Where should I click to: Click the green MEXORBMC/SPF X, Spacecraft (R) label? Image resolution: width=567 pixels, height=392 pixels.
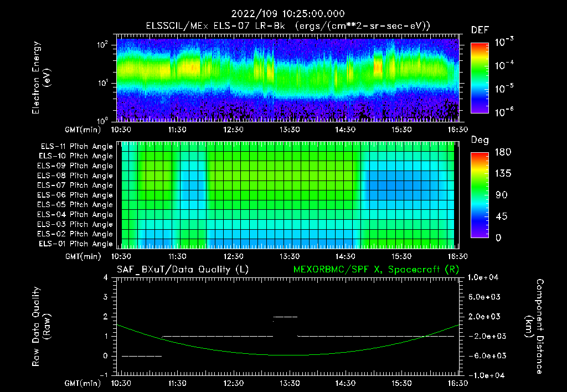coord(376,270)
